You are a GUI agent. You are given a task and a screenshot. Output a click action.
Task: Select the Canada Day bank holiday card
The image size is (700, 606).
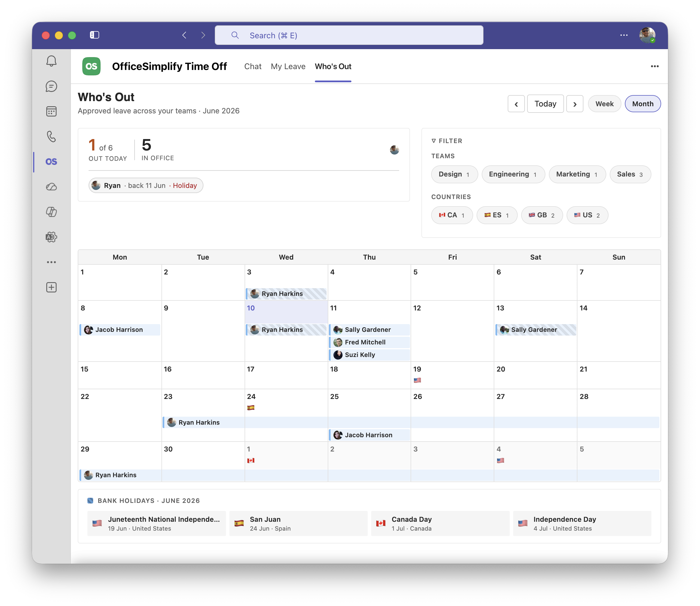[x=440, y=523]
